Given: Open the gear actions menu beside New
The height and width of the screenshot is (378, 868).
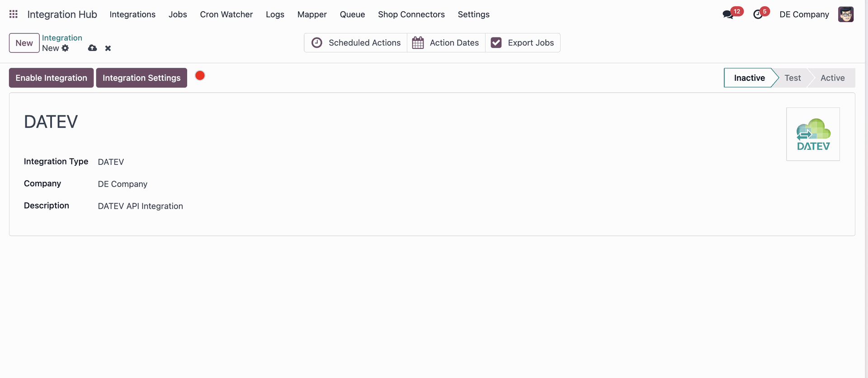Looking at the screenshot, I should (66, 48).
